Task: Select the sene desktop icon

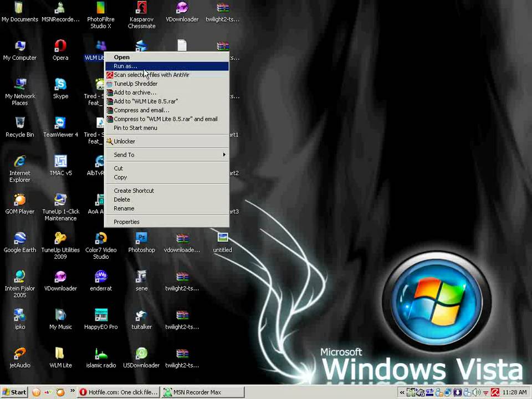Action: (141, 281)
